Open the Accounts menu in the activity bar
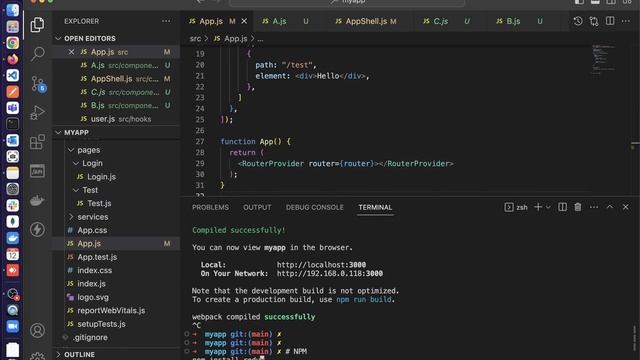 (37, 330)
